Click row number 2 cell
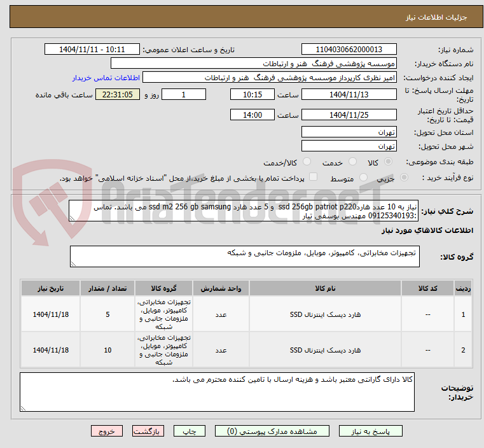484x448 pixels. [x=463, y=350]
